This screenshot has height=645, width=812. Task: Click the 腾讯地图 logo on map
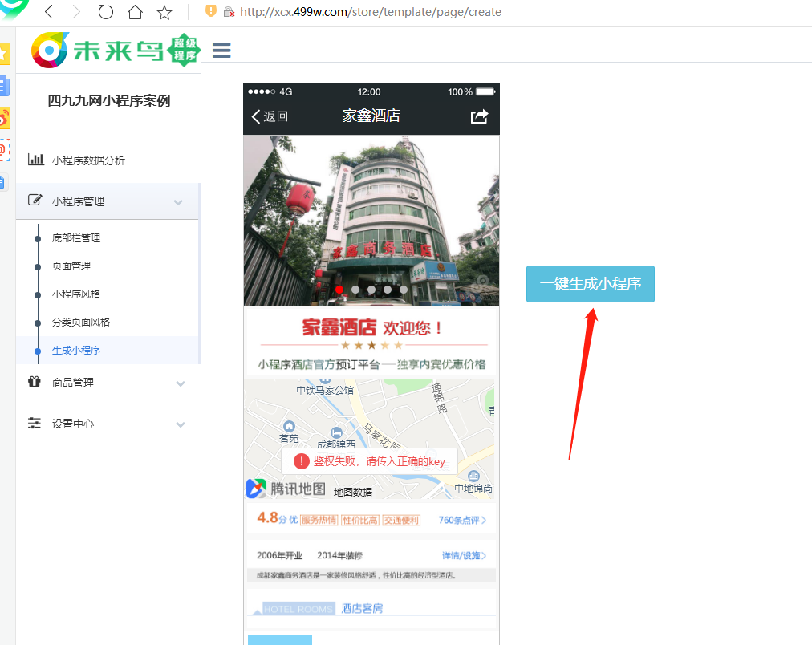pyautogui.click(x=286, y=489)
